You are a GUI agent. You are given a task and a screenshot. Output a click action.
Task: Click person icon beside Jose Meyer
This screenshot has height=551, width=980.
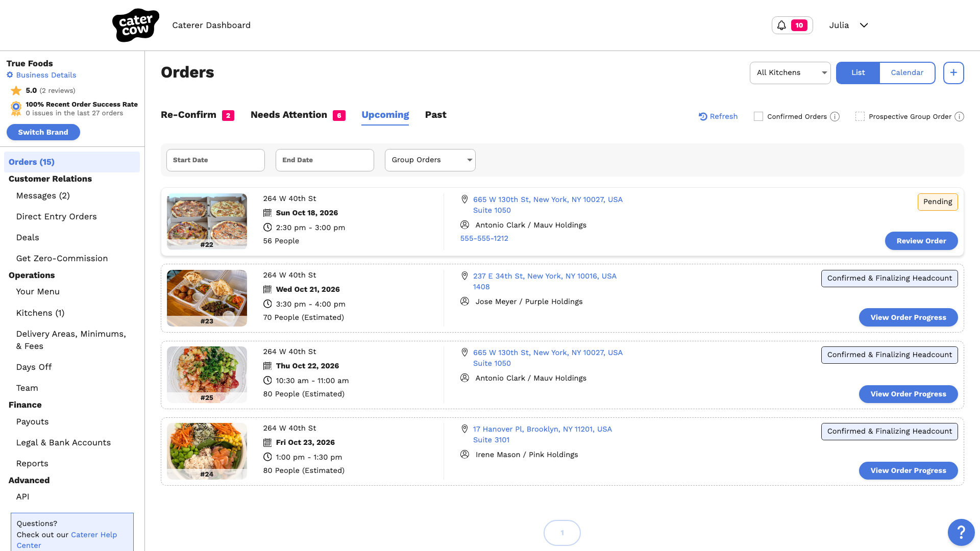tap(464, 302)
